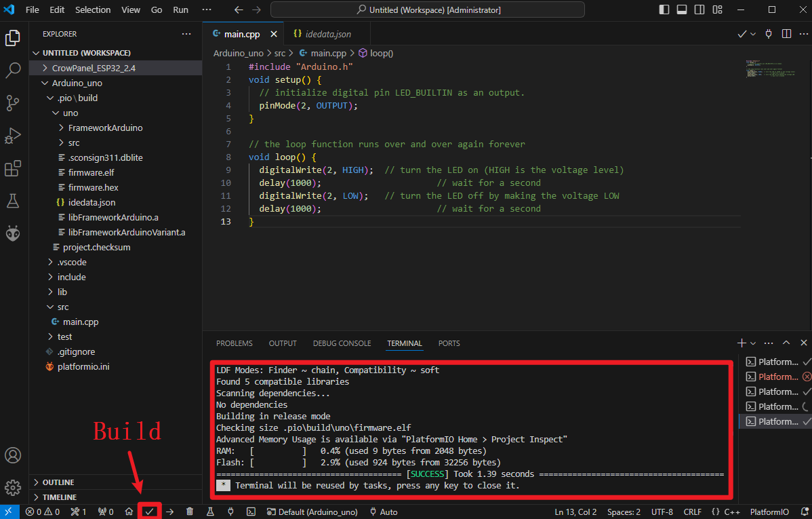Image resolution: width=812 pixels, height=519 pixels.
Task: Open Manage gear settings
Action: [x=12, y=487]
